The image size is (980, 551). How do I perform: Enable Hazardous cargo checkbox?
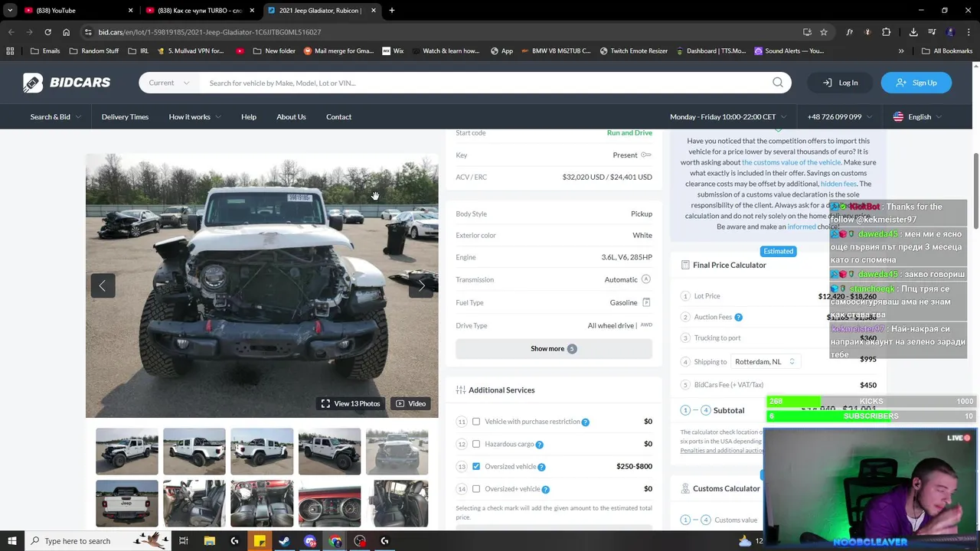(476, 444)
